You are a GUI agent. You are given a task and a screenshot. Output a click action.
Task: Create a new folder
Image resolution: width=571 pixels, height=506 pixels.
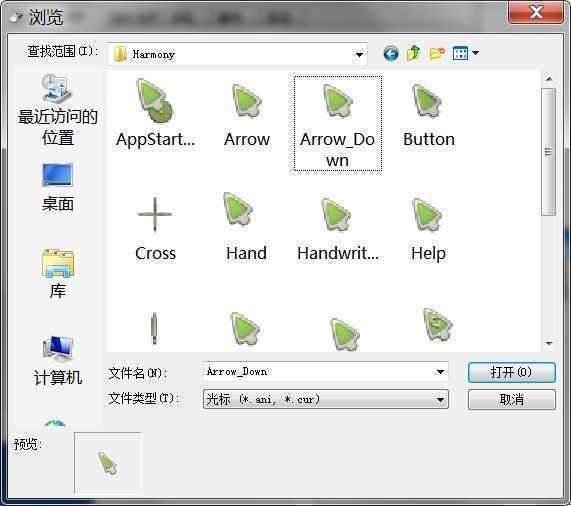click(437, 54)
